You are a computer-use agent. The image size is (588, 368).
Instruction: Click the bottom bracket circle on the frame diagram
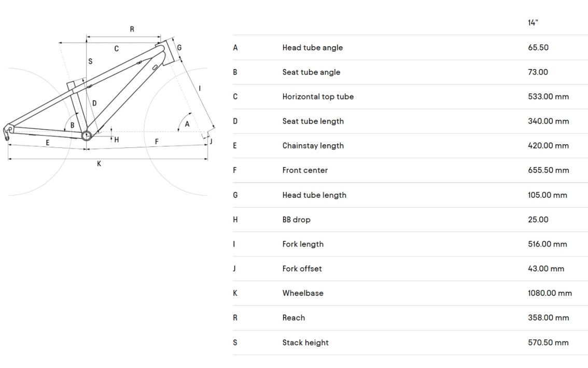click(x=86, y=135)
